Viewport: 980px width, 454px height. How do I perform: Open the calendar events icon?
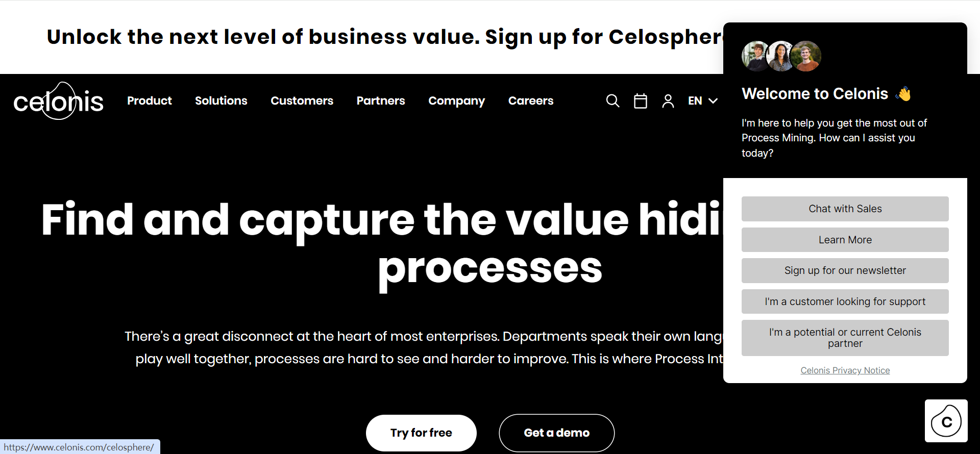(640, 101)
